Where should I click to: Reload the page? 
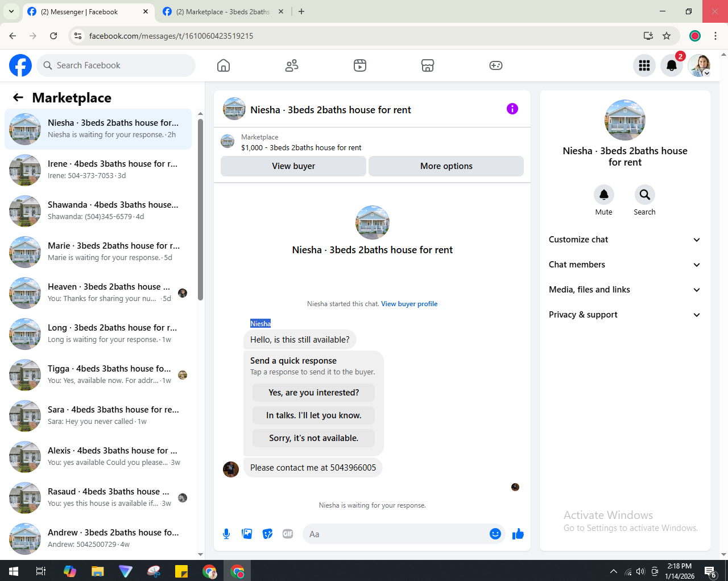53,36
